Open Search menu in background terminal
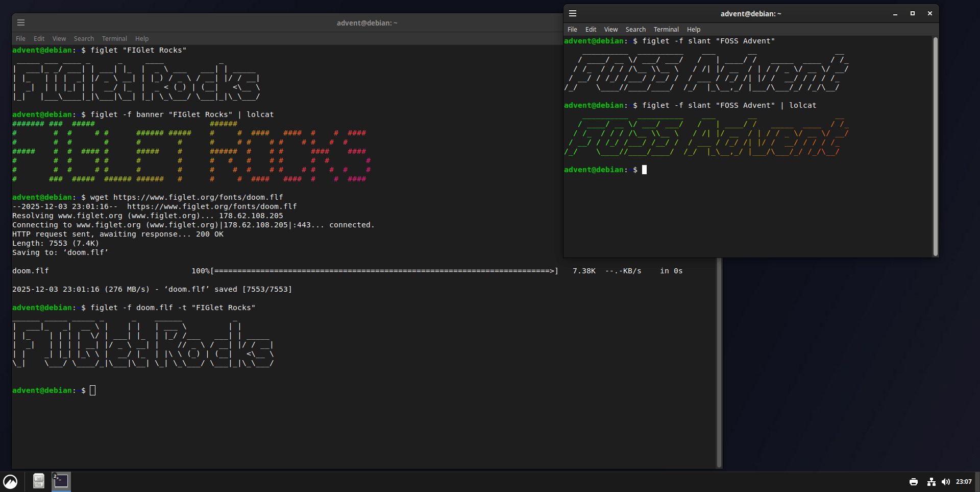Screen dimensions: 980x492 (84, 39)
